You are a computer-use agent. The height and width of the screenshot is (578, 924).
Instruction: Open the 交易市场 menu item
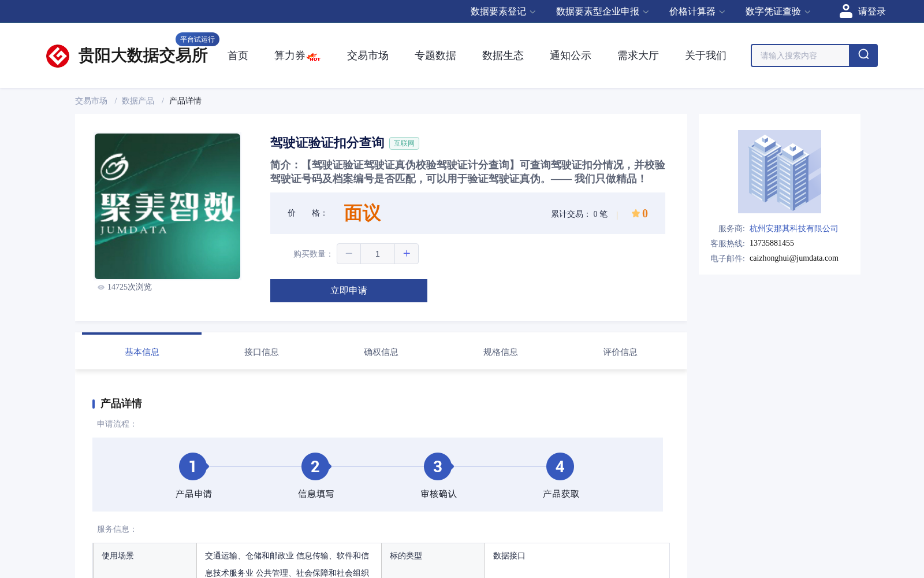[368, 55]
